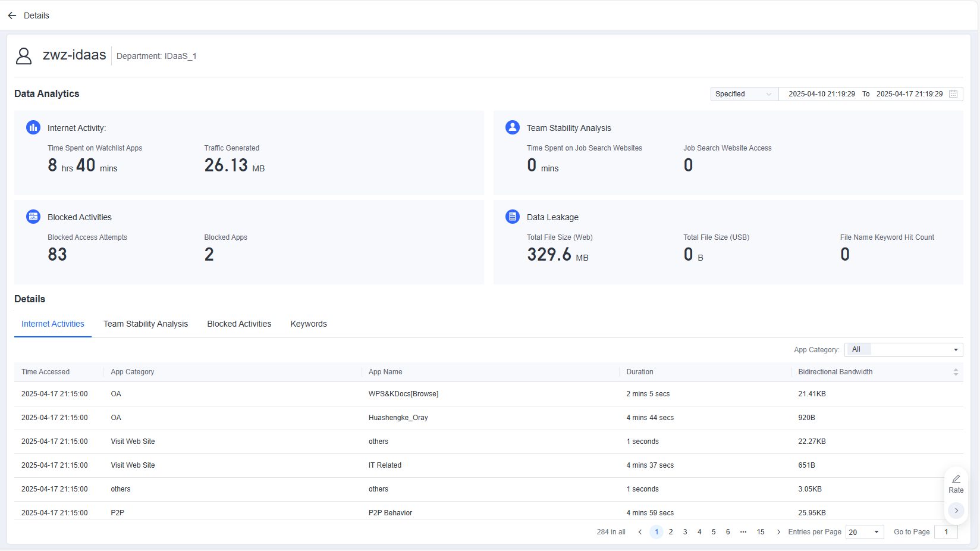Image resolution: width=980 pixels, height=551 pixels.
Task: Click the P2P Behavior app name cell
Action: click(390, 513)
